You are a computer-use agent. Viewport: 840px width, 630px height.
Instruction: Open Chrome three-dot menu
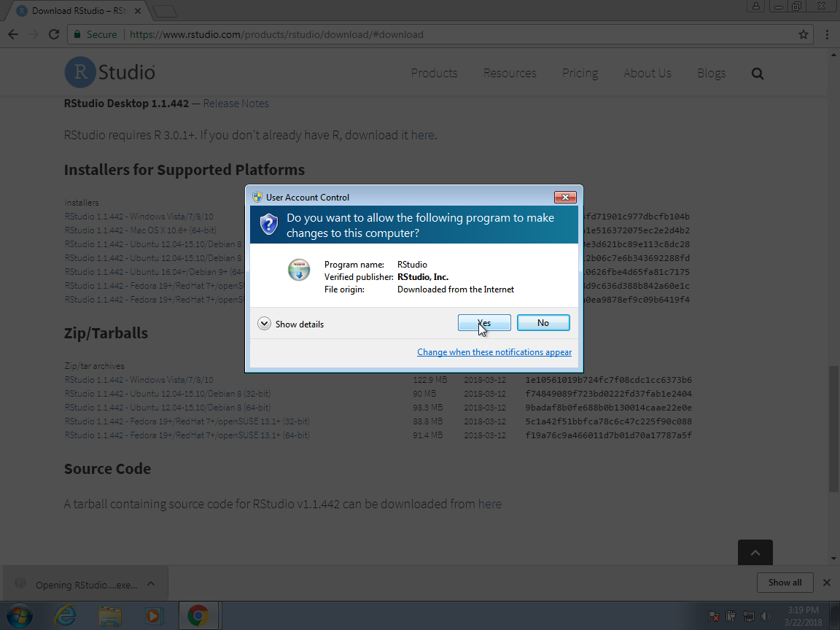pyautogui.click(x=827, y=34)
